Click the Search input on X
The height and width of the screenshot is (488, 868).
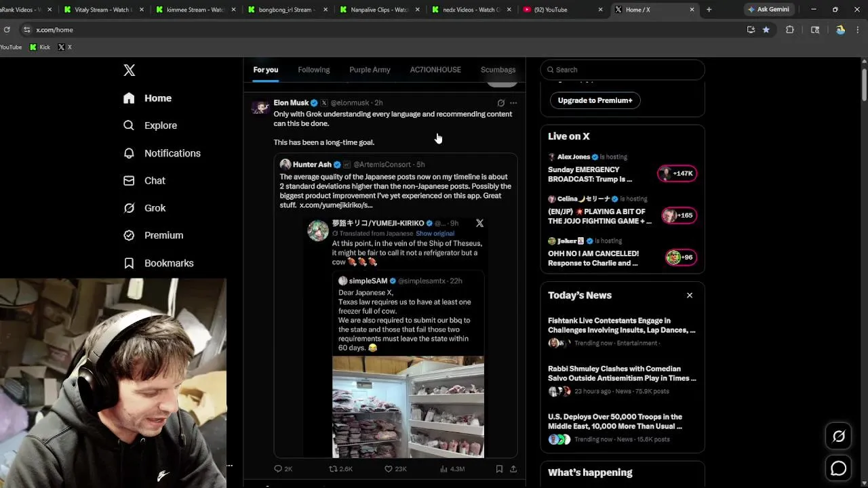pos(623,70)
